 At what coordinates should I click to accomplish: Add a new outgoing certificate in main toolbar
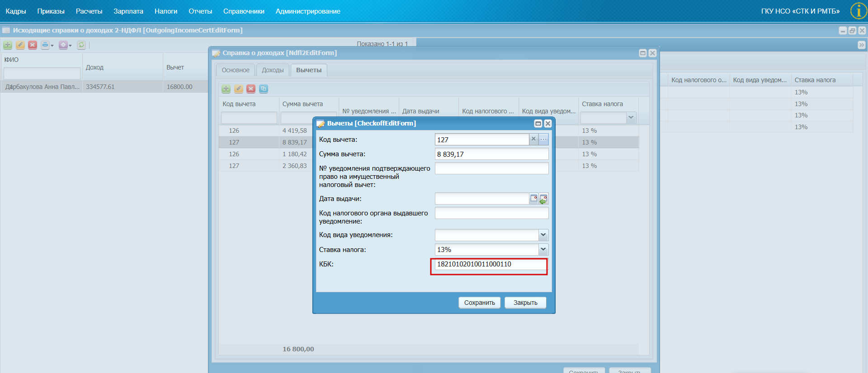click(x=8, y=45)
